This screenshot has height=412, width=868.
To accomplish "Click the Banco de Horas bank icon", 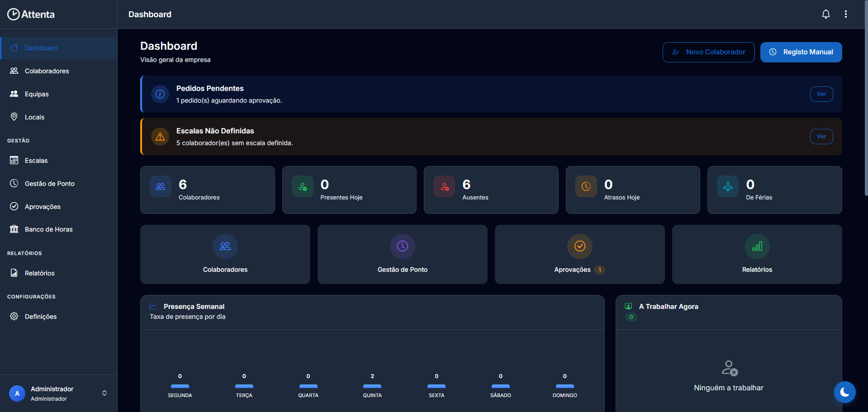I will click(x=14, y=229).
